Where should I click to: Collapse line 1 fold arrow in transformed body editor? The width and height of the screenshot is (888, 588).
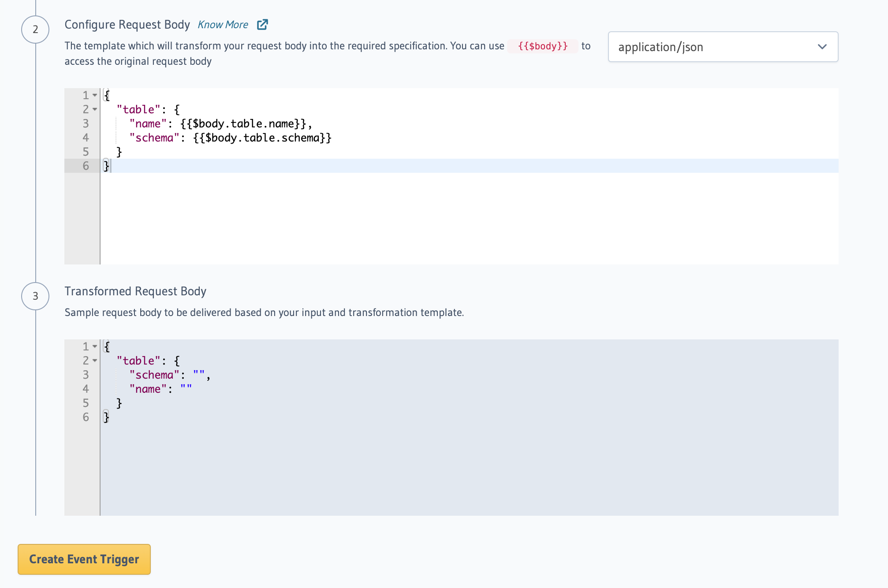(x=94, y=346)
